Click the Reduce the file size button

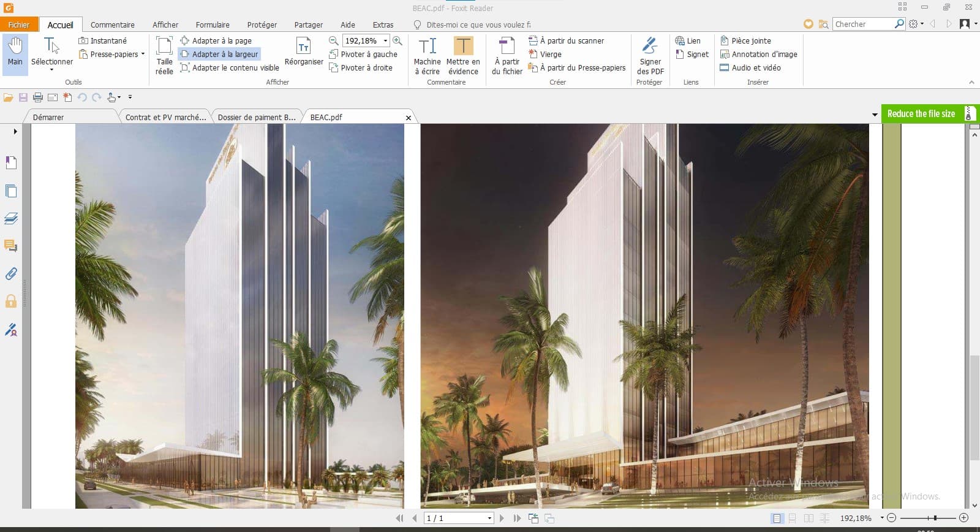(921, 114)
